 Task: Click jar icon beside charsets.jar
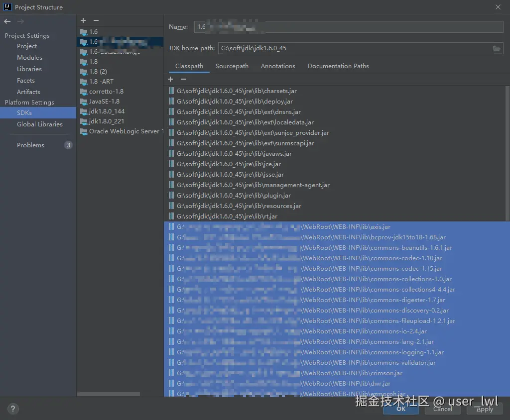coord(171,91)
